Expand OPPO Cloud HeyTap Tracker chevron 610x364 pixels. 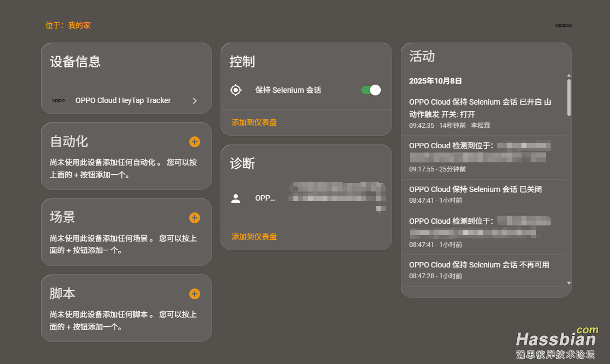click(195, 100)
